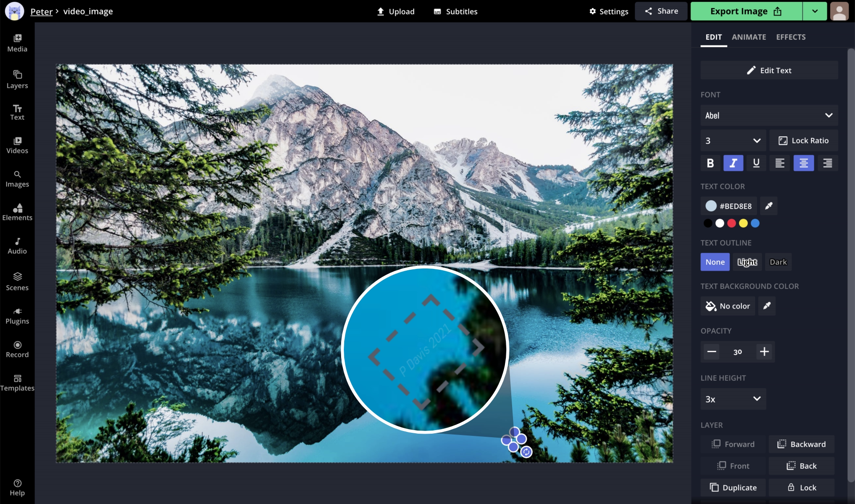The image size is (855, 504).
Task: Select the Text tool in sidebar
Action: [17, 112]
